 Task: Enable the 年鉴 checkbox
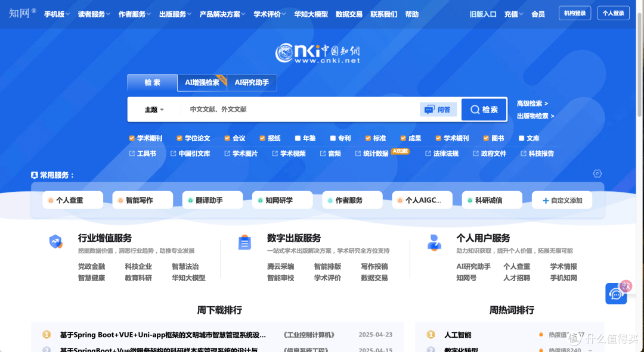coord(298,138)
